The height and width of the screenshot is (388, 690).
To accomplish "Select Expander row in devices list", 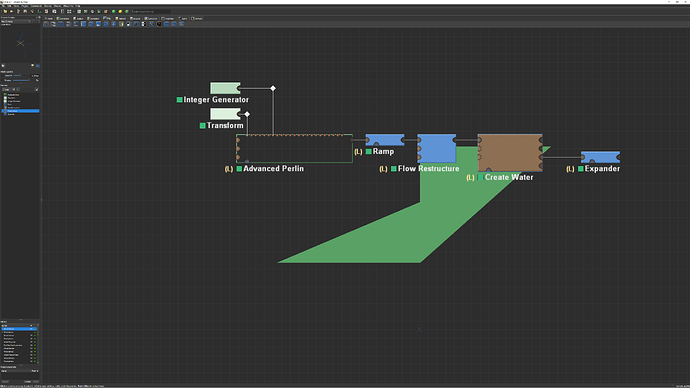I will pyautogui.click(x=21, y=114).
